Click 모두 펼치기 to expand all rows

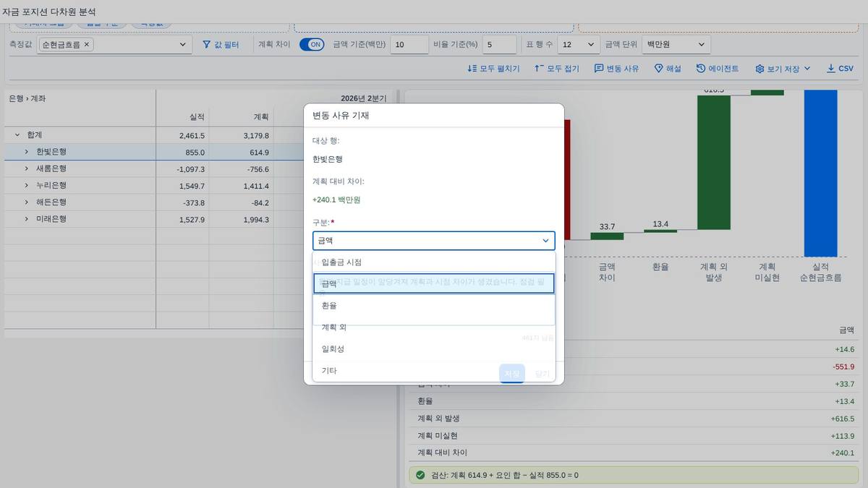[493, 69]
